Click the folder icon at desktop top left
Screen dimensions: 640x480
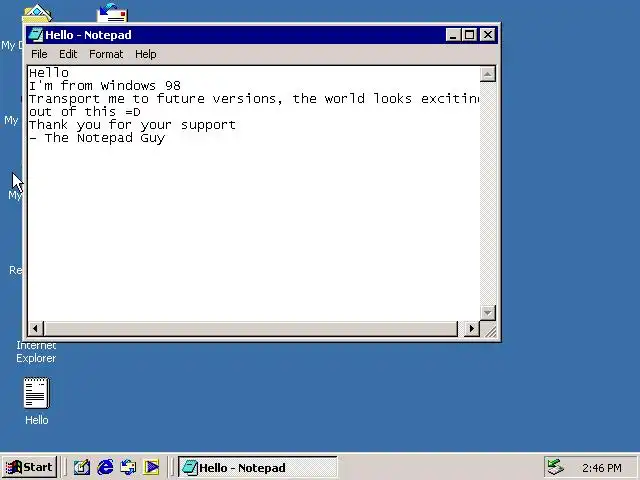pyautogui.click(x=37, y=13)
